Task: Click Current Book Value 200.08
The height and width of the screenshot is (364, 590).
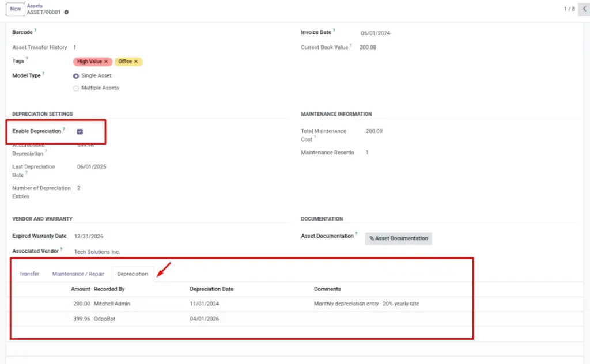Action: [x=368, y=47]
